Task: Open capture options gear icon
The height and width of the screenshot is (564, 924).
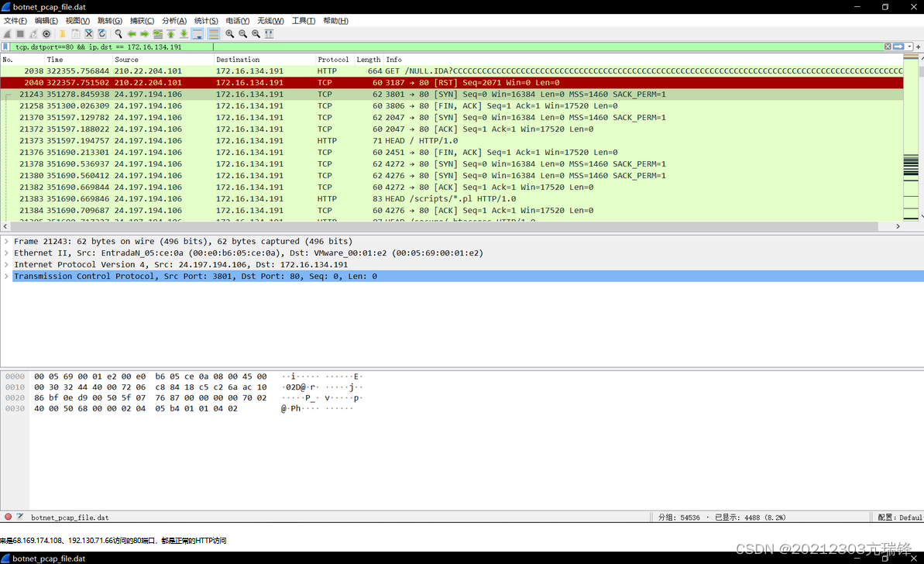Action: click(46, 34)
